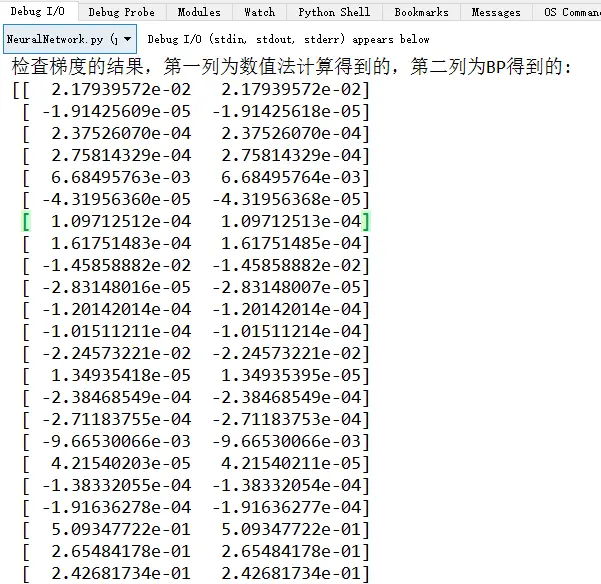Open the Debug Probe tab
601x584 pixels.
pyautogui.click(x=122, y=12)
